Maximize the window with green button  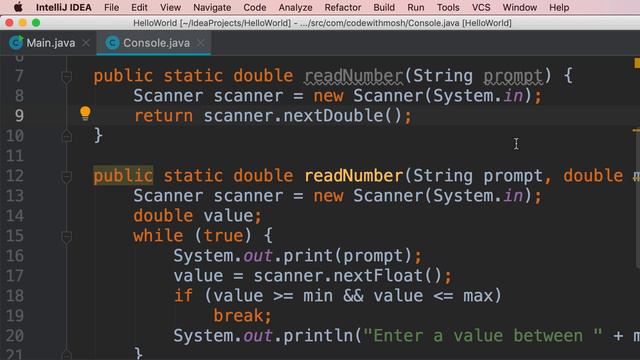tap(36, 23)
